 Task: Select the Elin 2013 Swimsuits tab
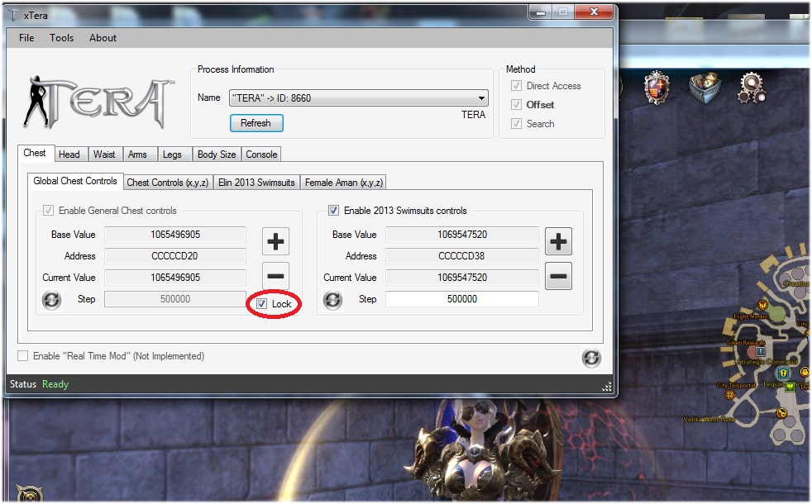(x=256, y=183)
